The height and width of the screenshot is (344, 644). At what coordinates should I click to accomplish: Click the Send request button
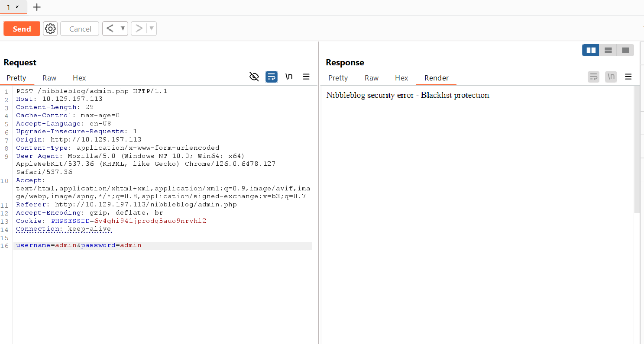pos(22,29)
